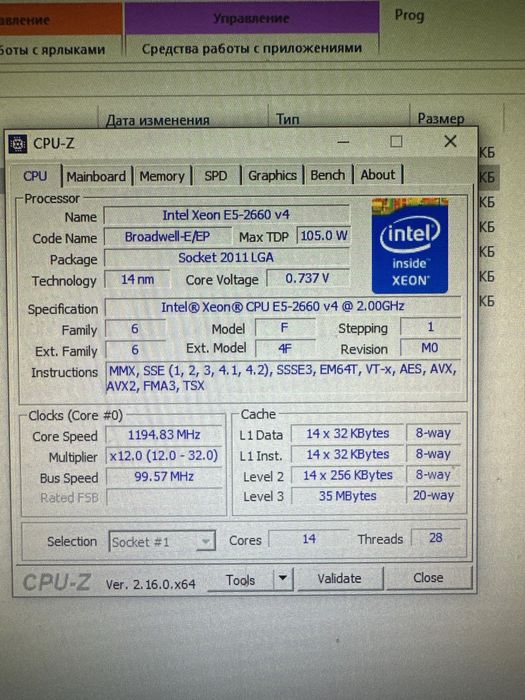Click the Validate button
This screenshot has width=525, height=700.
click(339, 579)
